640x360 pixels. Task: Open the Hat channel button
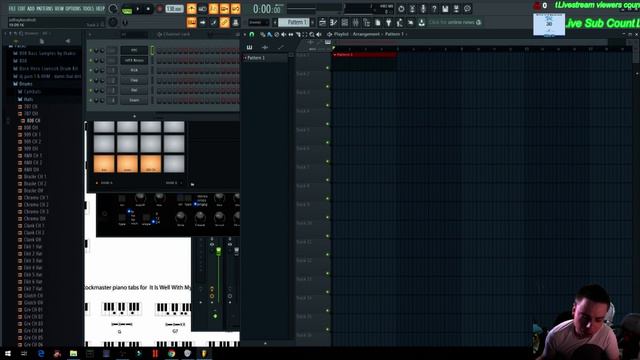click(134, 90)
